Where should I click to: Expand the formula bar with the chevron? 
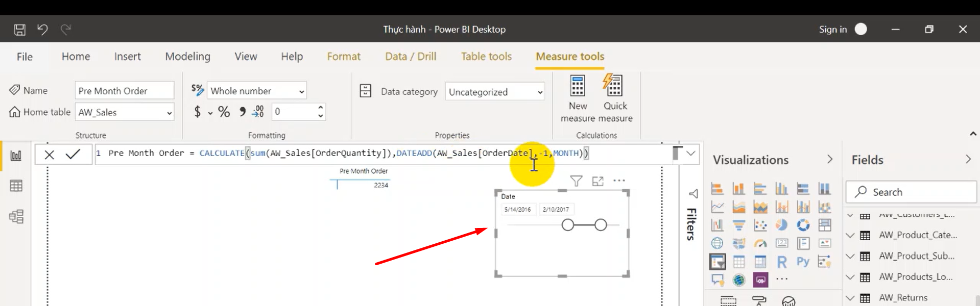690,153
